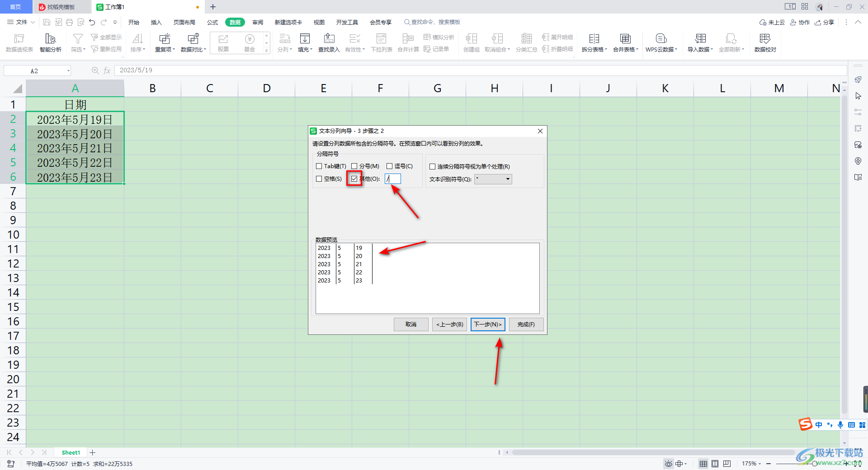The height and width of the screenshot is (470, 868).
Task: Open the 文本识别符号(Q) dropdown
Action: coord(493,179)
